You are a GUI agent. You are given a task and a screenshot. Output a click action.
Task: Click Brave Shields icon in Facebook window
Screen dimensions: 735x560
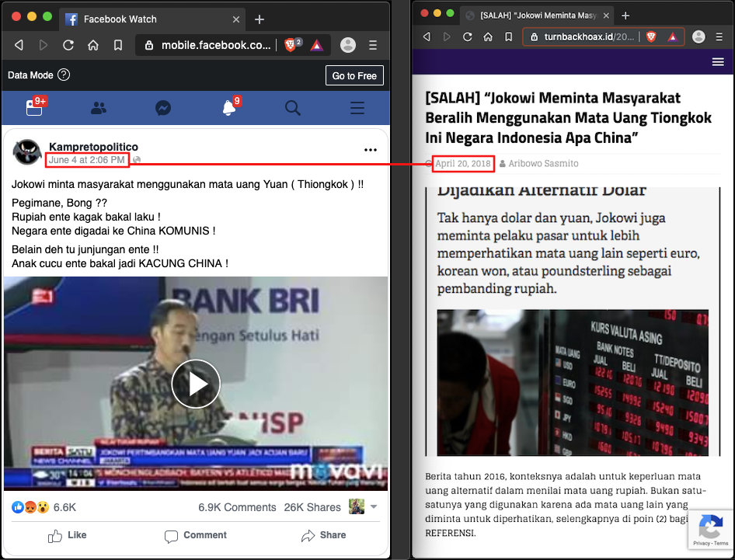[291, 46]
